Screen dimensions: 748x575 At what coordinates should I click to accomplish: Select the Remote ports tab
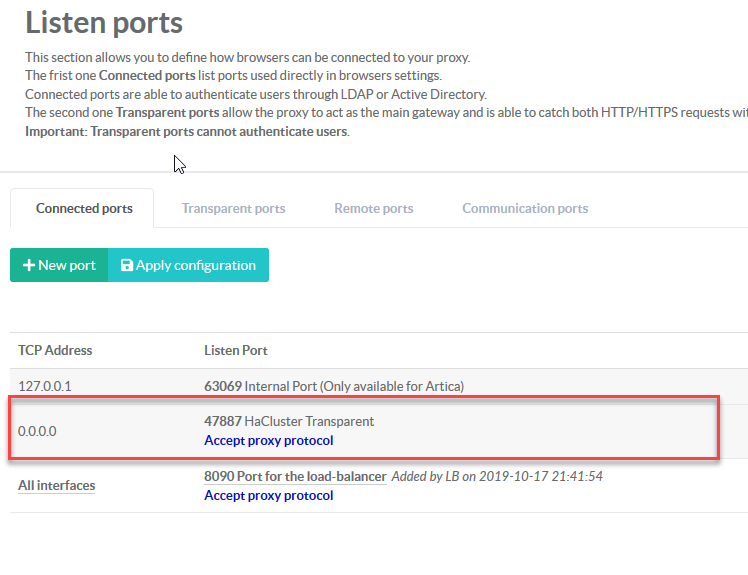pyautogui.click(x=373, y=208)
